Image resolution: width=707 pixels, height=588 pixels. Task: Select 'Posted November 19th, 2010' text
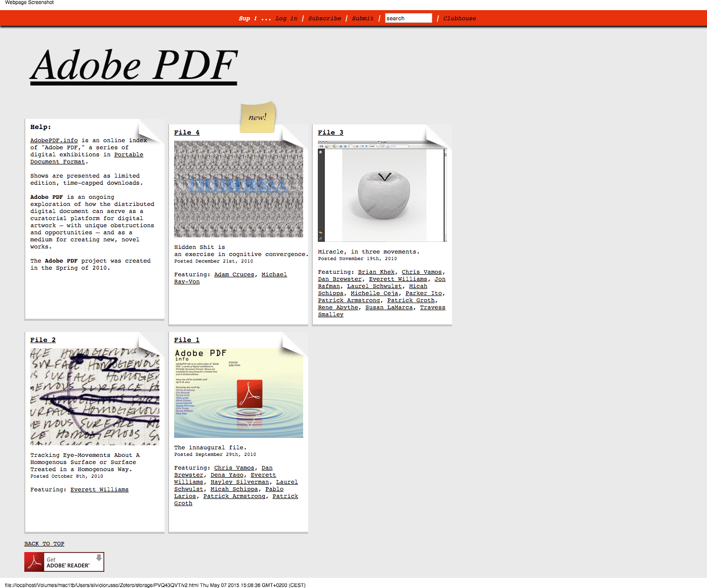(357, 259)
